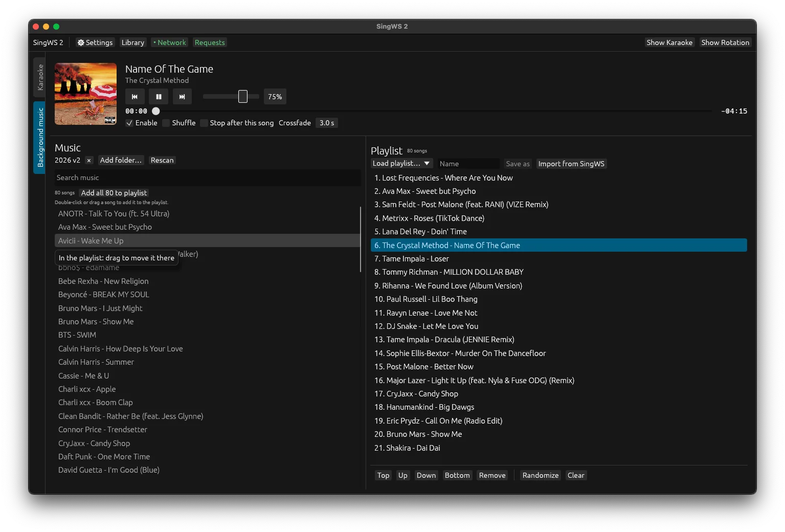Select playlist item 7 Tame Impala - Loser
Image resolution: width=785 pixels, height=532 pixels.
(x=559, y=259)
